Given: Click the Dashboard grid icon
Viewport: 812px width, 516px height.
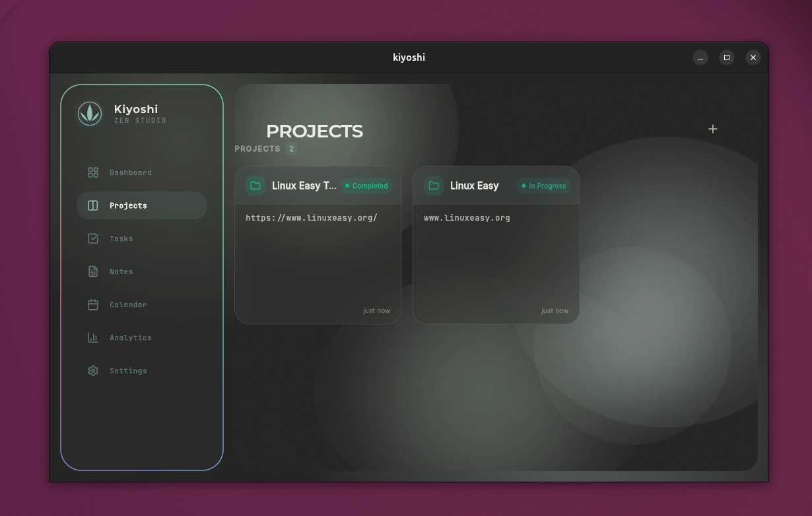Looking at the screenshot, I should coord(93,172).
